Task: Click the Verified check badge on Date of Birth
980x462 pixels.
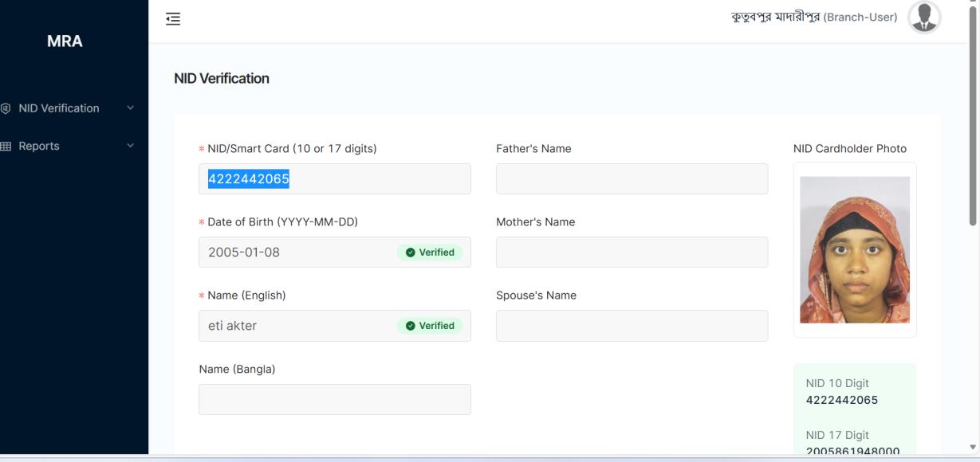Action: point(430,253)
